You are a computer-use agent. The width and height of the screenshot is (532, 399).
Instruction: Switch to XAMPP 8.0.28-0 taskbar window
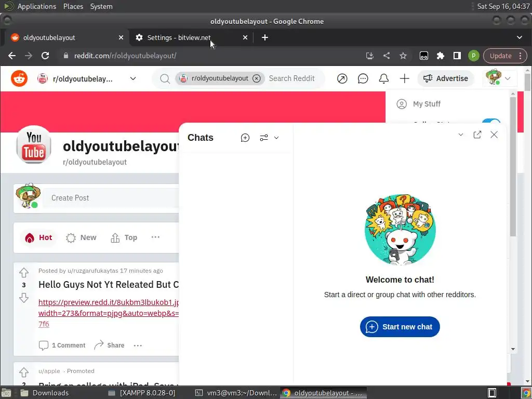point(142,393)
